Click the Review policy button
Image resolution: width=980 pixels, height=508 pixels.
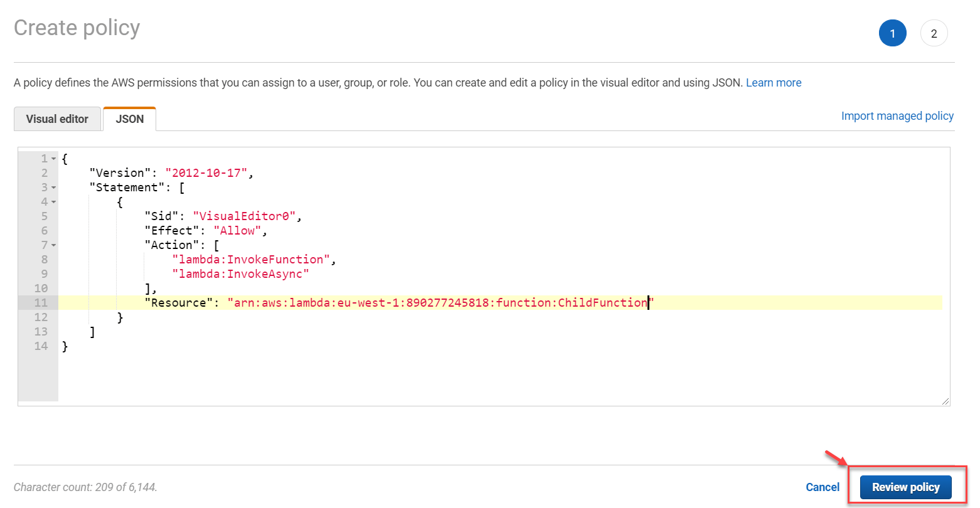[x=905, y=487]
